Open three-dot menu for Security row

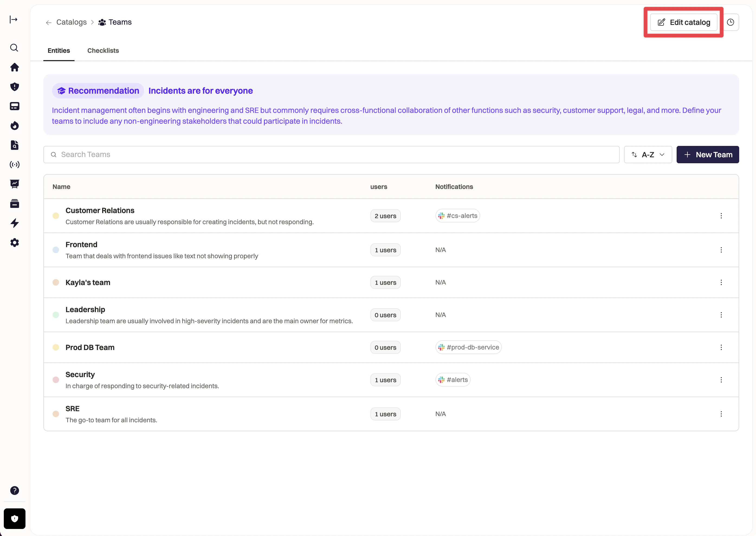tap(721, 380)
